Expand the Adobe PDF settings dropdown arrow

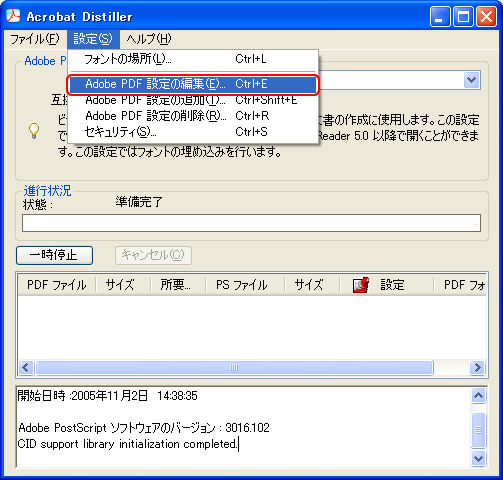tap(471, 80)
